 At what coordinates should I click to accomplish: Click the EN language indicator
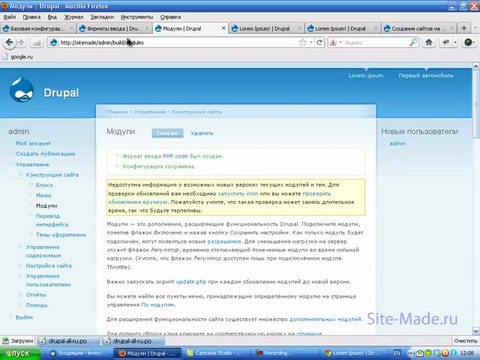[x=397, y=353]
